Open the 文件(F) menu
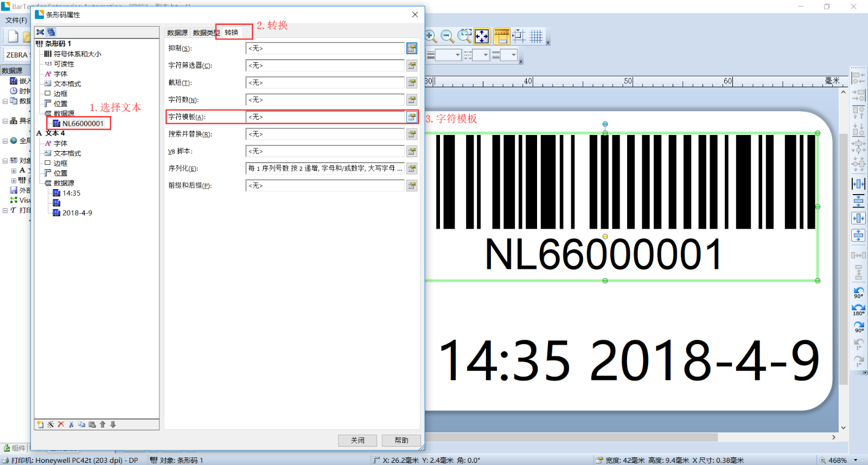 tap(16, 20)
